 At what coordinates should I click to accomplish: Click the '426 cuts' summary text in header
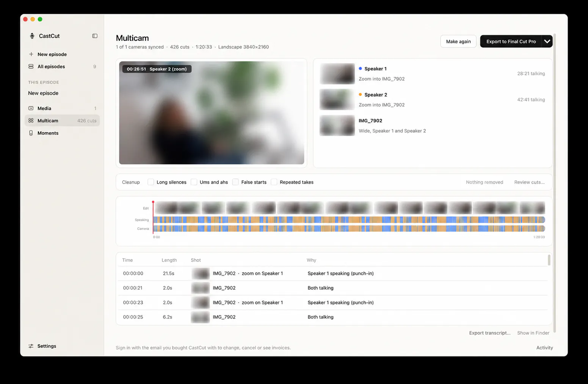point(180,47)
